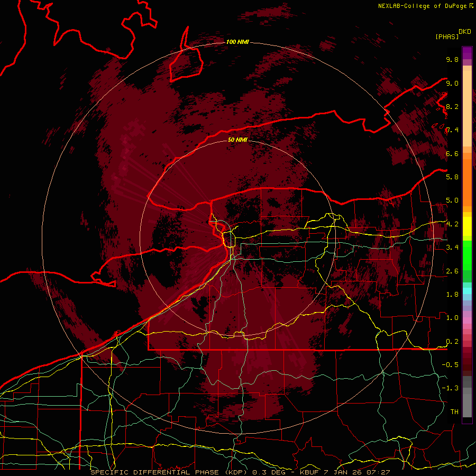Click the 1.0 legend scale value
This screenshot has height=476, width=476.
pos(452,318)
